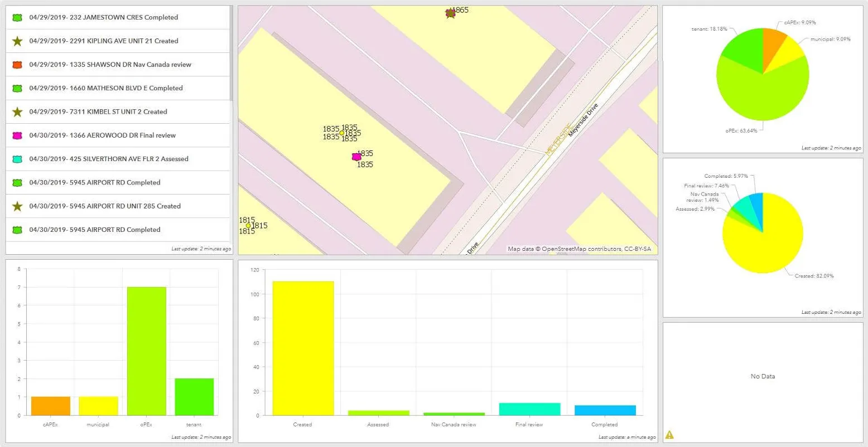Select the orange cAPEx bar in the bar chart
The image size is (868, 447).
click(51, 406)
